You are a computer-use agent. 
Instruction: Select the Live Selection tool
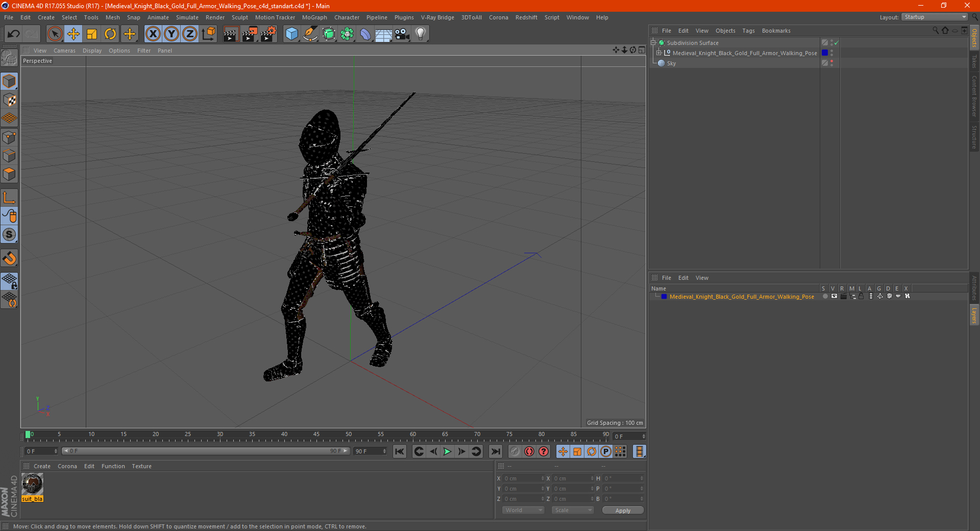pos(55,34)
